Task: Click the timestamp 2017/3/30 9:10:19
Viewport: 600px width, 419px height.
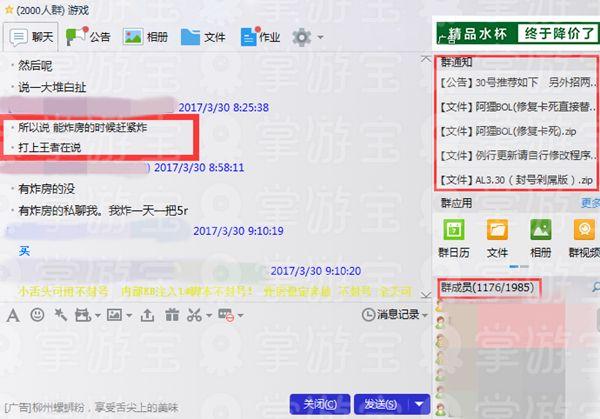Action: 238,231
